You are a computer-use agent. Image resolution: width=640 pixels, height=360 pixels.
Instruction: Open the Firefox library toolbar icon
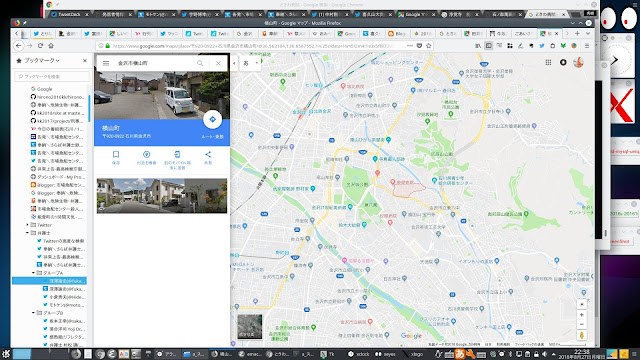pyautogui.click(x=478, y=46)
